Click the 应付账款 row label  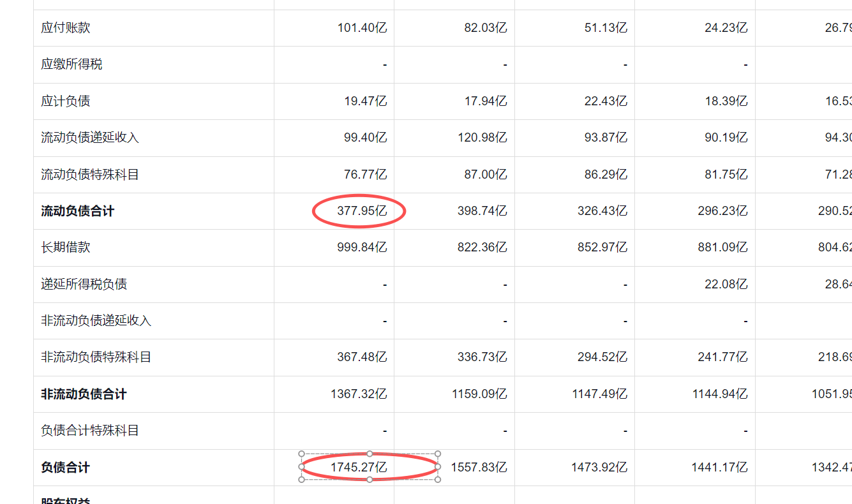click(x=66, y=28)
